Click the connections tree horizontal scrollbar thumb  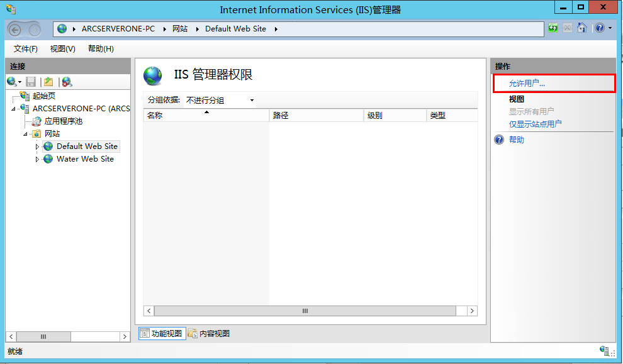43,336
